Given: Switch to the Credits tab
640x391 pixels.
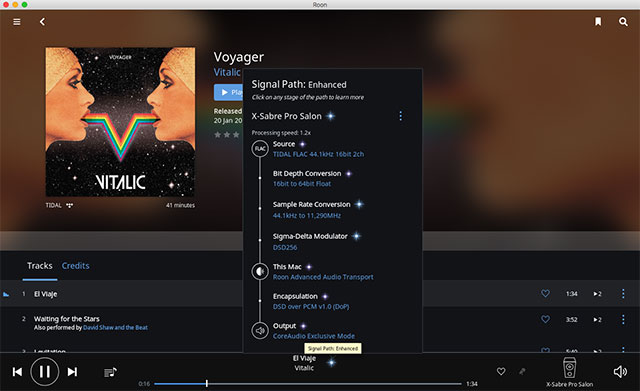Looking at the screenshot, I should (x=76, y=266).
